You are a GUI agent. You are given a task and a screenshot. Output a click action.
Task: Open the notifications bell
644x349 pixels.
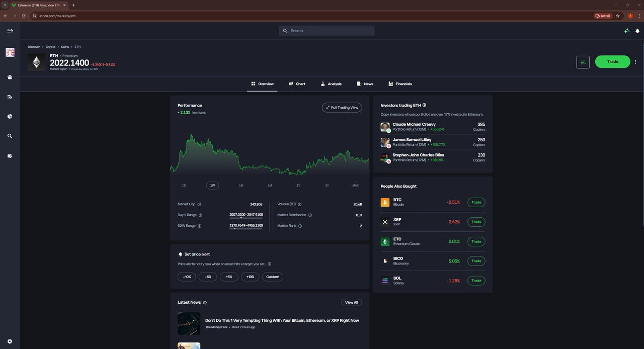[637, 31]
